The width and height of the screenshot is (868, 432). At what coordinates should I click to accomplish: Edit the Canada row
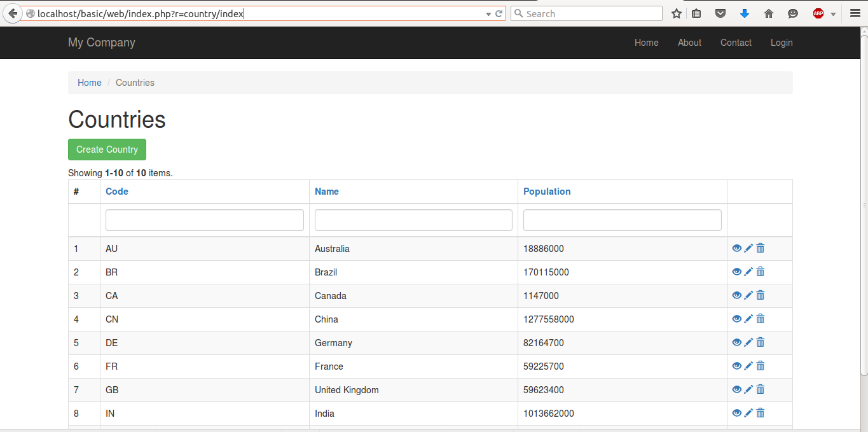[x=748, y=295]
